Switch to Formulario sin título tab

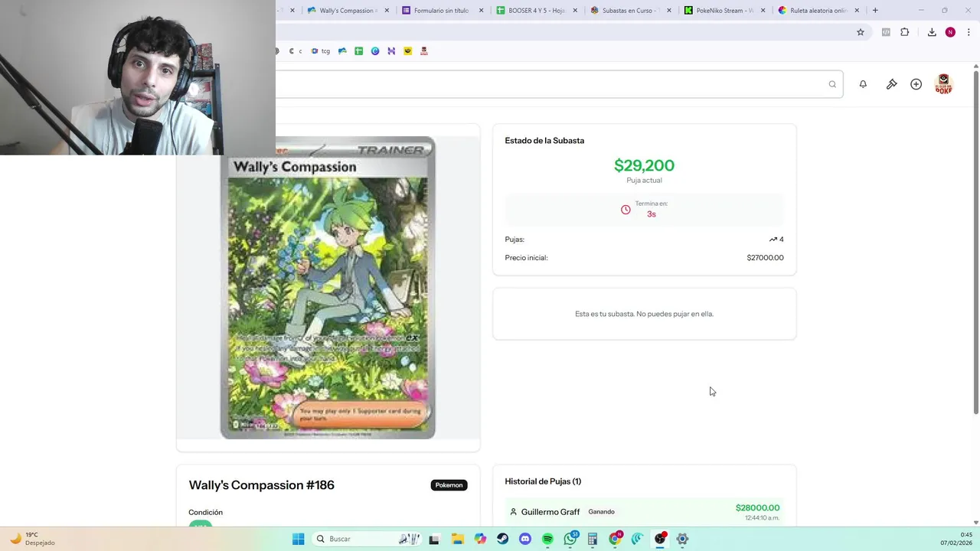point(442,11)
